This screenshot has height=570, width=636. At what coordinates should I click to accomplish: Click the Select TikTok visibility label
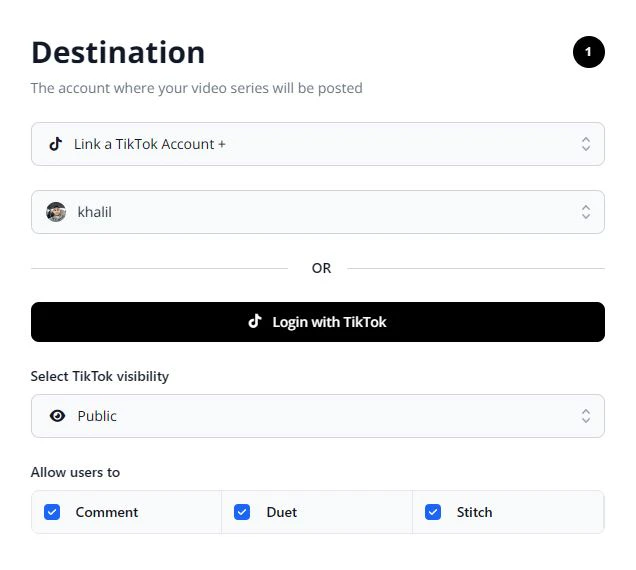click(100, 377)
